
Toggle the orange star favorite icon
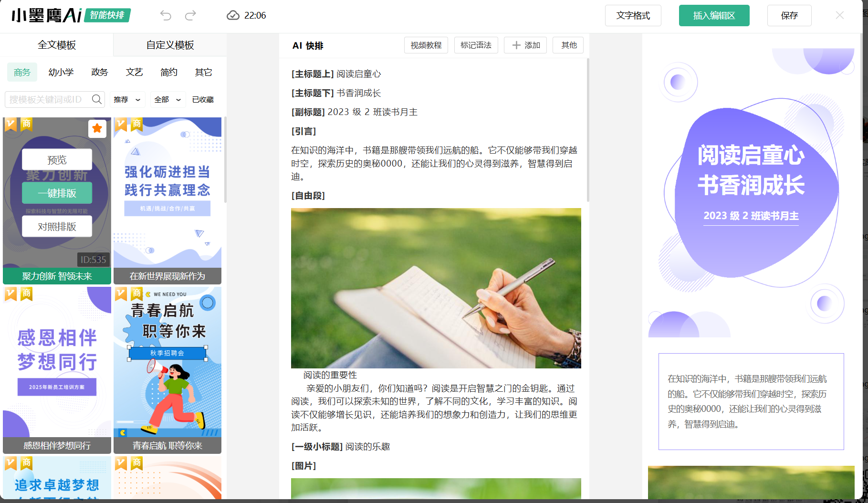point(97,128)
